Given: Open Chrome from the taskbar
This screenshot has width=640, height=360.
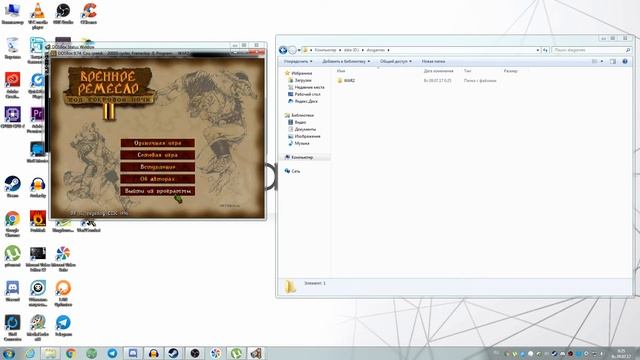Looking at the screenshot, I should point(71,353).
